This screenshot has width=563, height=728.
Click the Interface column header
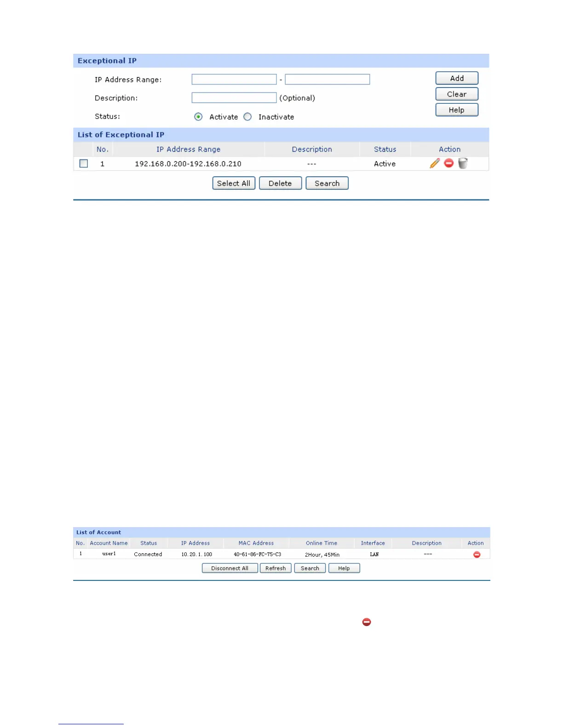pyautogui.click(x=373, y=543)
